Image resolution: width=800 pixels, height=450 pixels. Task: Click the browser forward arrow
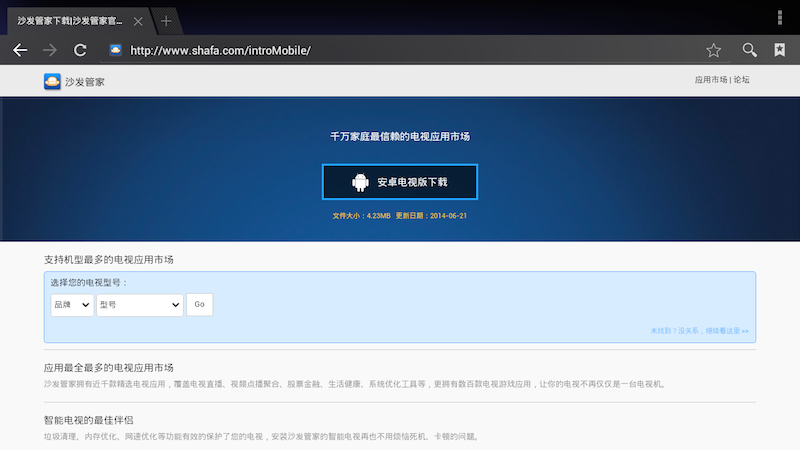click(50, 50)
